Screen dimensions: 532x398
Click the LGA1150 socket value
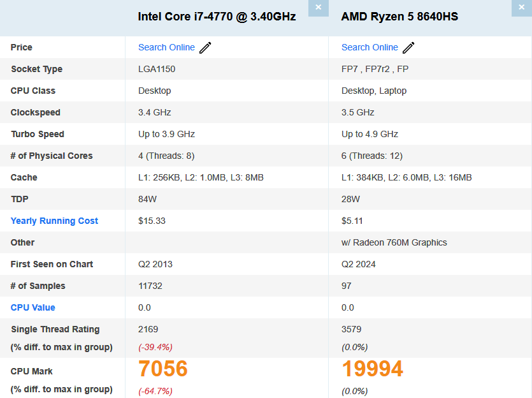(157, 69)
